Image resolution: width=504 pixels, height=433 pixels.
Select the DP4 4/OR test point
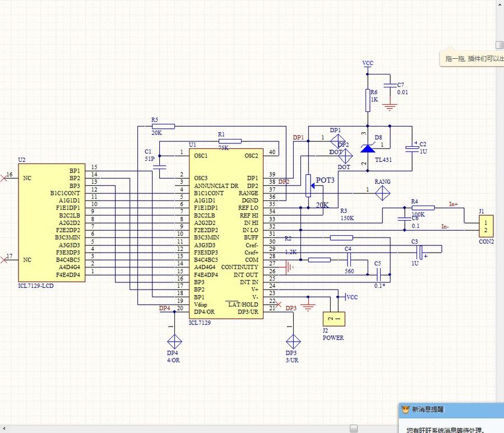point(174,342)
